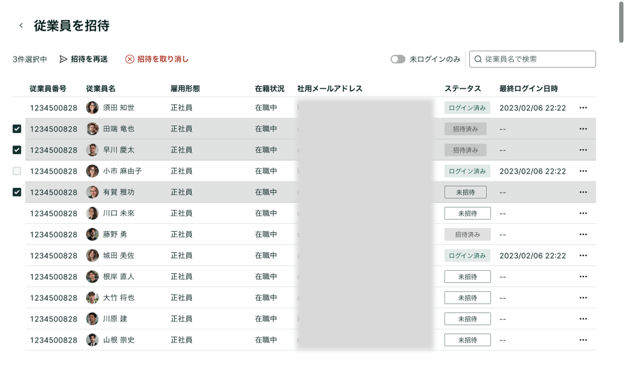
Task: Click the 雇用形態 column header
Action: (185, 89)
